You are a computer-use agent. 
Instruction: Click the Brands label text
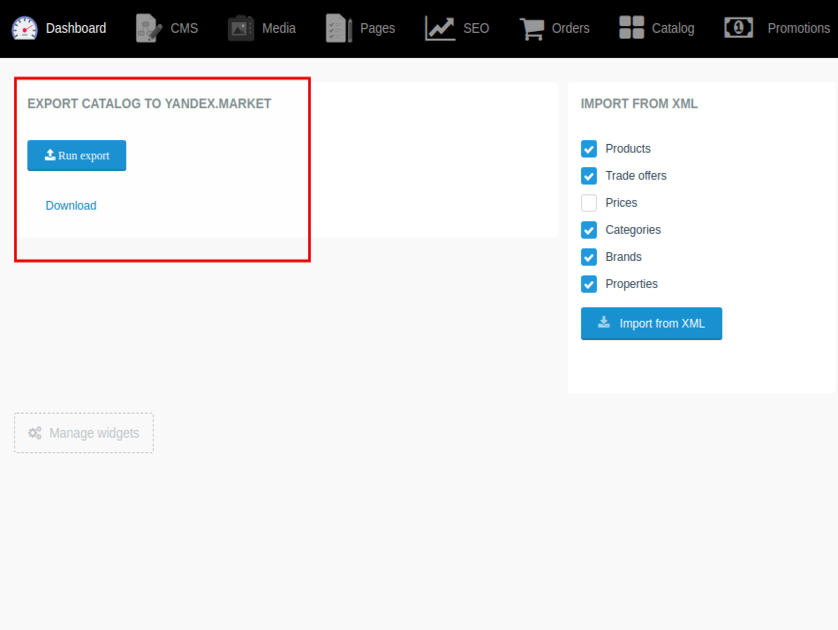[x=624, y=257]
